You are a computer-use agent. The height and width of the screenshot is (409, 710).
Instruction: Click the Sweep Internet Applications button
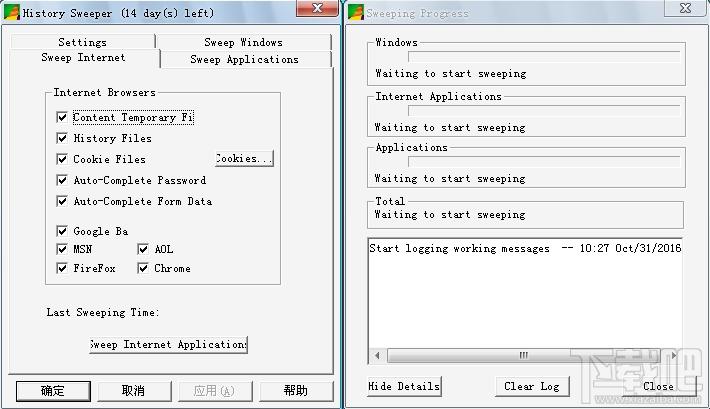(x=168, y=345)
